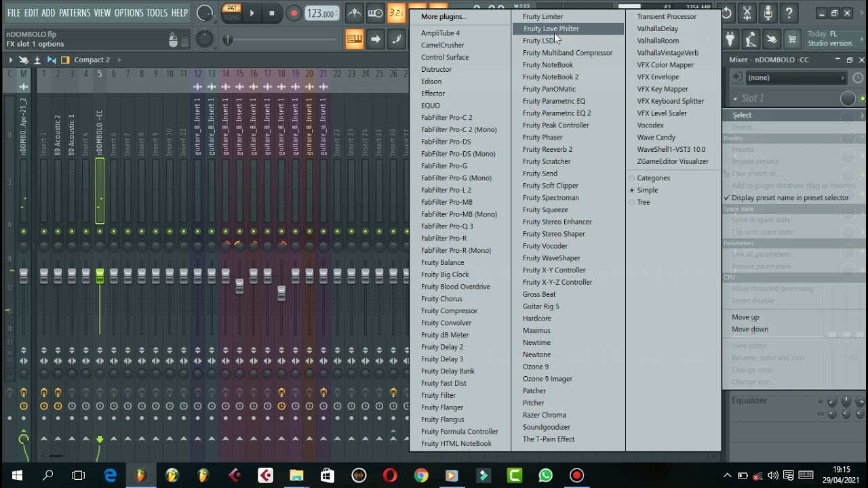The height and width of the screenshot is (488, 868).
Task: Toggle Slot 1 enable green light
Action: [862, 99]
